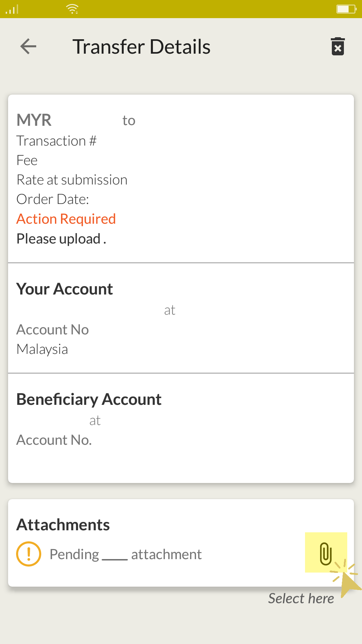
Task: Tap the Wi-Fi status icon
Action: (x=72, y=9)
